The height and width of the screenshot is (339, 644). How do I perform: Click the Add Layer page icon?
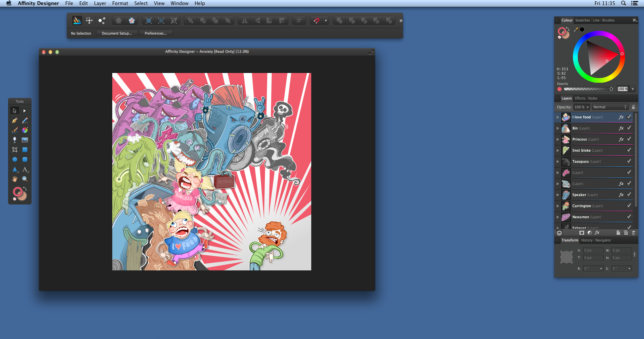click(x=618, y=233)
